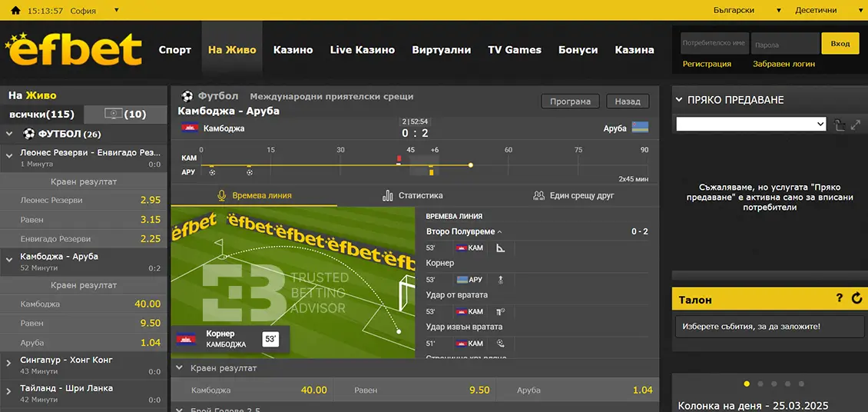Switch to the Статистика tab

pos(413,195)
